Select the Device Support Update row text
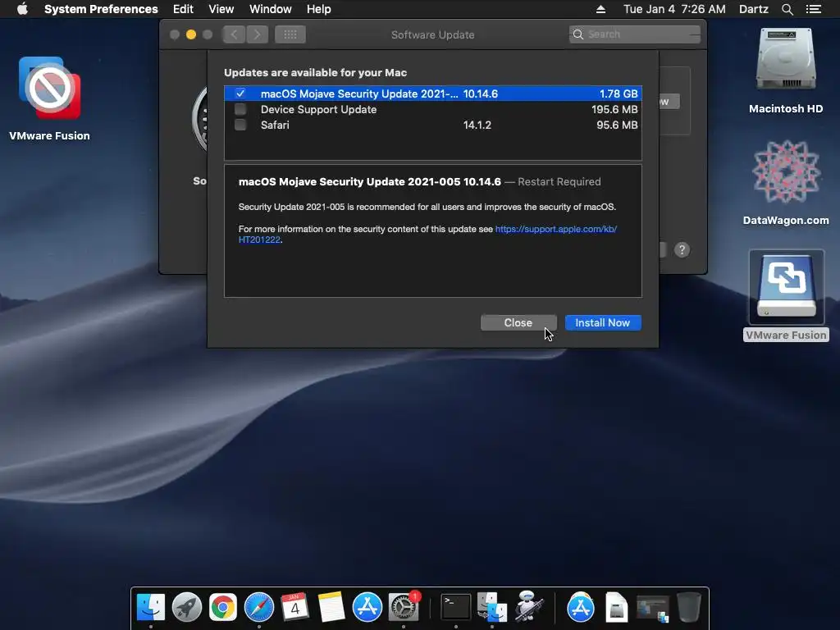 coord(319,109)
